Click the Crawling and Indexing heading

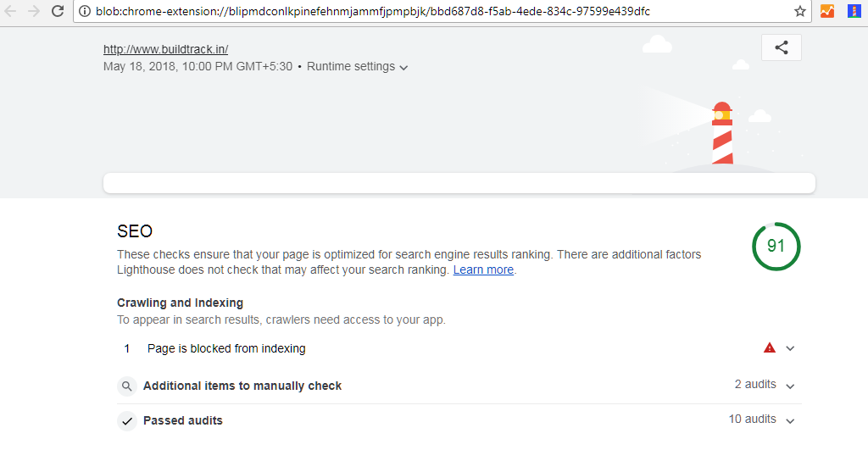click(180, 303)
